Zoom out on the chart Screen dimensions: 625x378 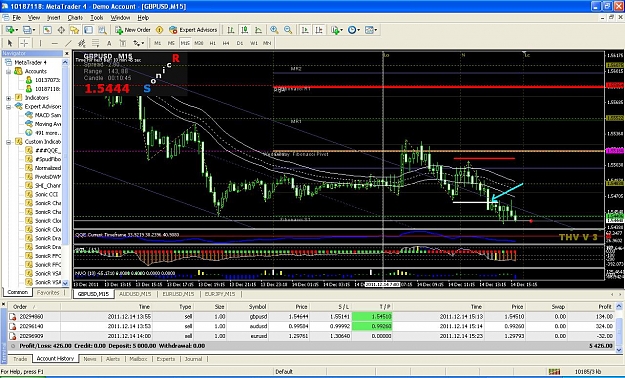tap(288, 30)
